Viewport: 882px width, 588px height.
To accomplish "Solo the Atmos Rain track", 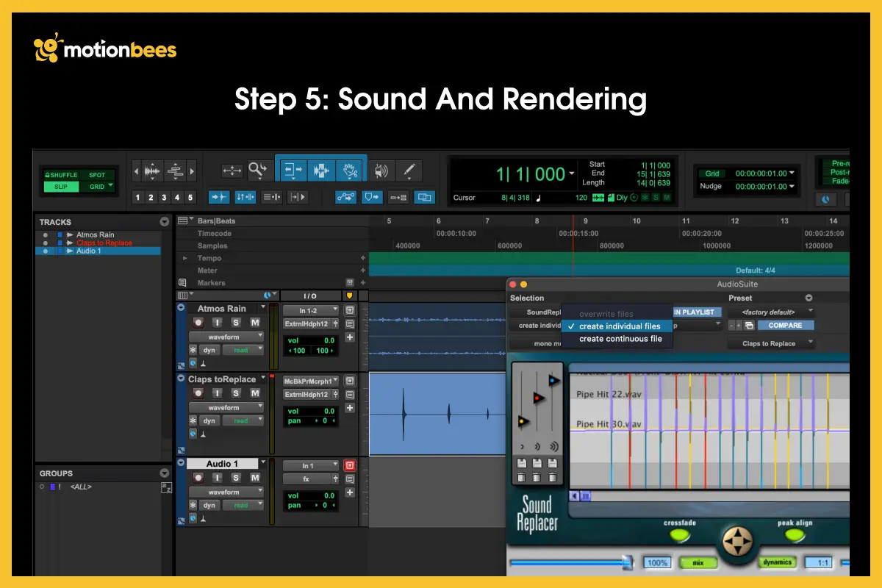I will click(x=237, y=323).
